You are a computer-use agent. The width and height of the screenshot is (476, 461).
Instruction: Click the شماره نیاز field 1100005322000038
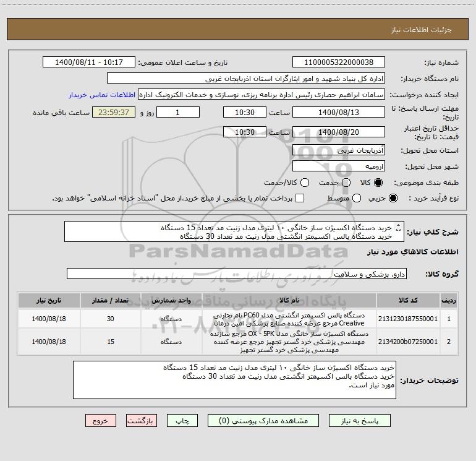point(339,62)
